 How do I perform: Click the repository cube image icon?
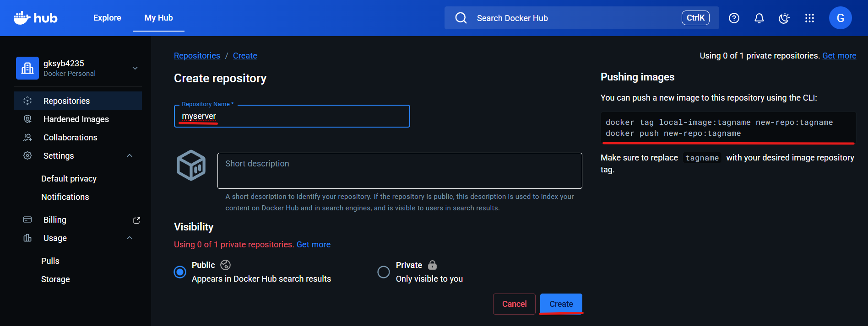point(191,165)
